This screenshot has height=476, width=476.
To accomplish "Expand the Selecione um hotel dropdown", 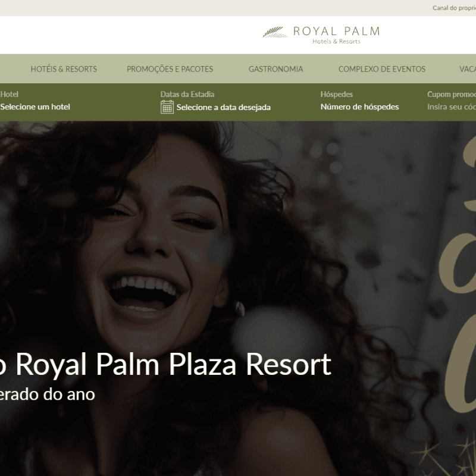I will (35, 107).
